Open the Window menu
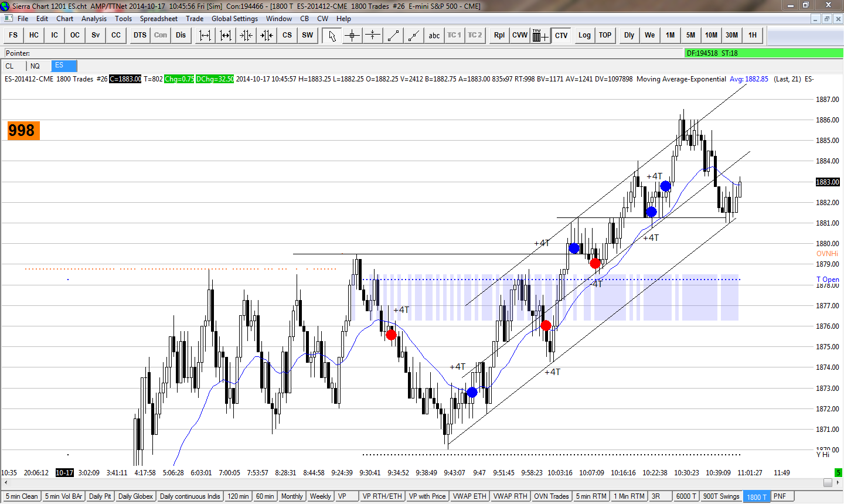Viewport: 844px width, 504px height. pyautogui.click(x=279, y=19)
